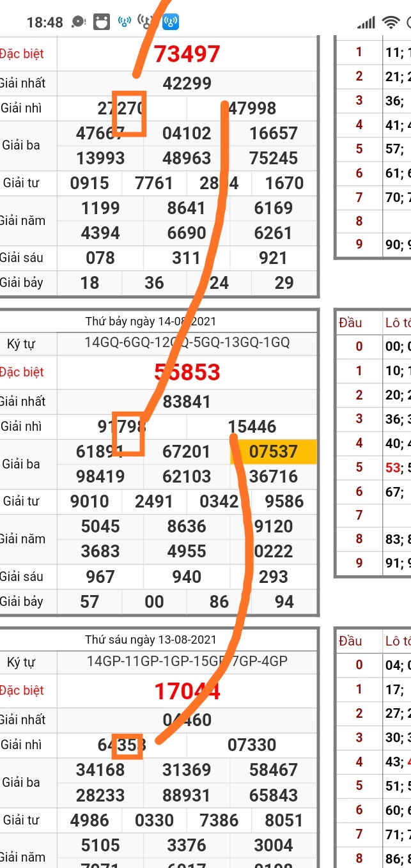Tap the square face icon in status bar
This screenshot has height=868, width=411.
[101, 22]
